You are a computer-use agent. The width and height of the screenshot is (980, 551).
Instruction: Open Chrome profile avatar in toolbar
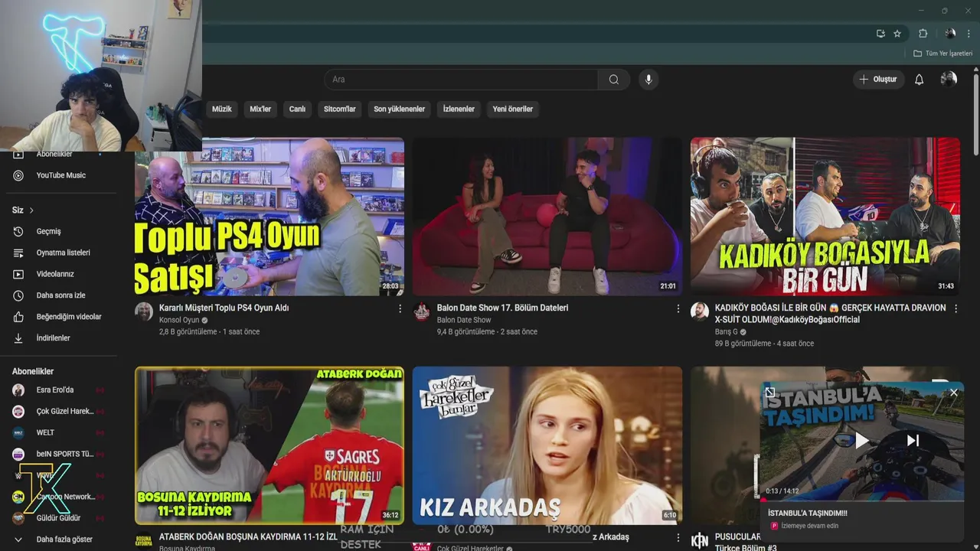[950, 34]
